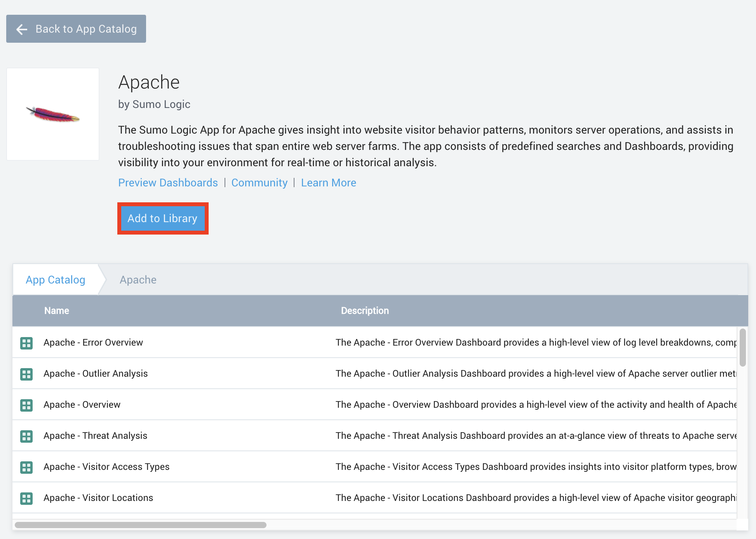
Task: Click the Visitor Access Types Dashboard description
Action: pyautogui.click(x=536, y=467)
